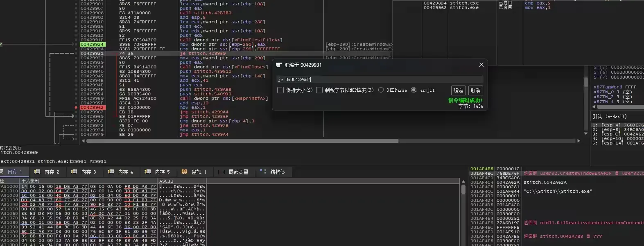
Task: Open the 内存 5 dump tab
Action: click(157, 172)
